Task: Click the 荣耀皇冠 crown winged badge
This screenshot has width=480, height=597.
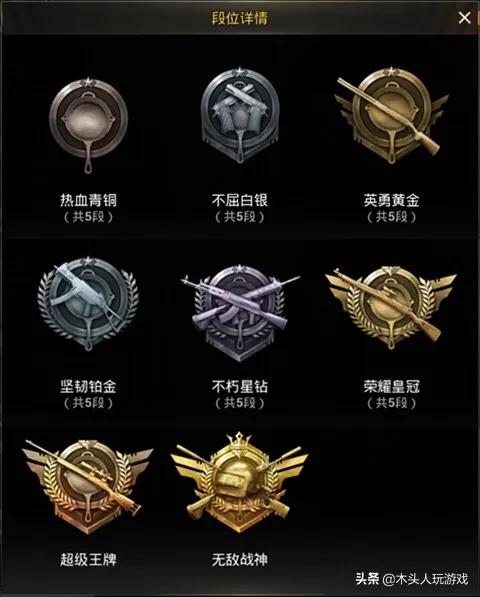Action: click(x=391, y=308)
